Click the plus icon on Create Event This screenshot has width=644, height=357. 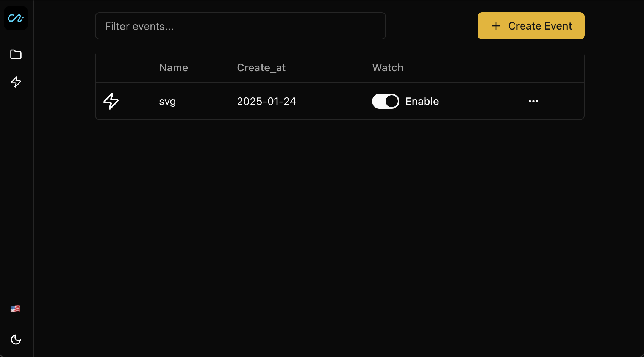click(496, 26)
